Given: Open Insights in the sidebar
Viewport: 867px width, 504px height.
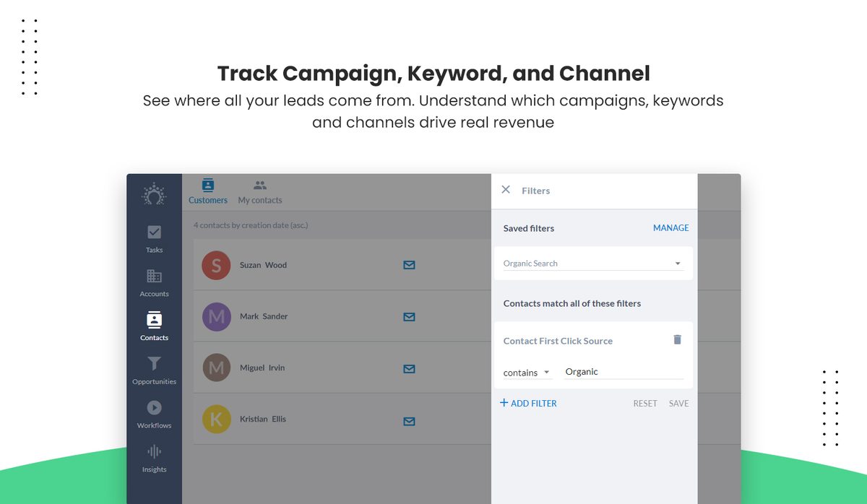Looking at the screenshot, I should pos(154,459).
